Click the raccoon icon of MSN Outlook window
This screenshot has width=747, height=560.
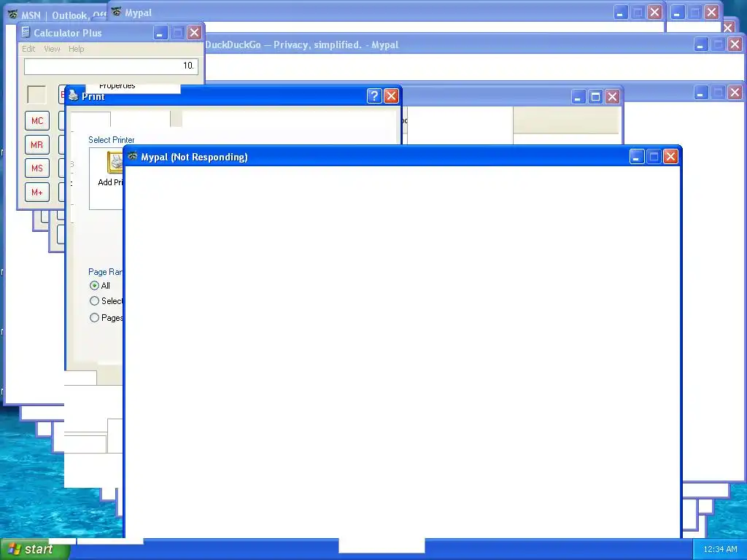[x=13, y=15]
